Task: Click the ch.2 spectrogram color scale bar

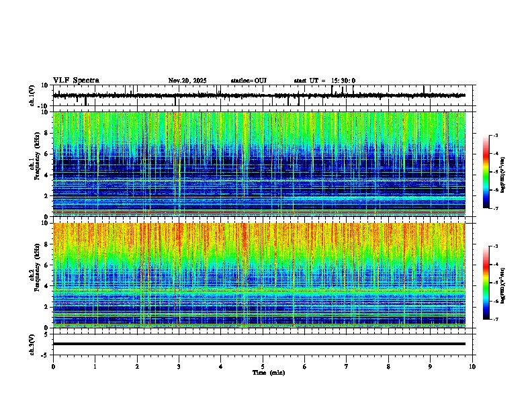Action: 486,283
